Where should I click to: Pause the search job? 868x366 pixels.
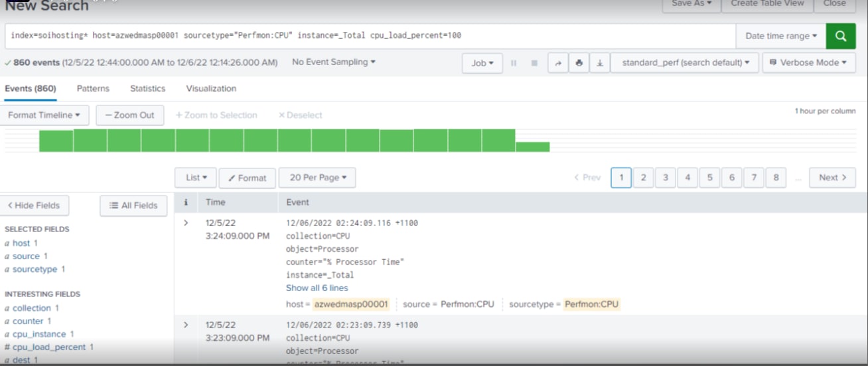pyautogui.click(x=514, y=63)
